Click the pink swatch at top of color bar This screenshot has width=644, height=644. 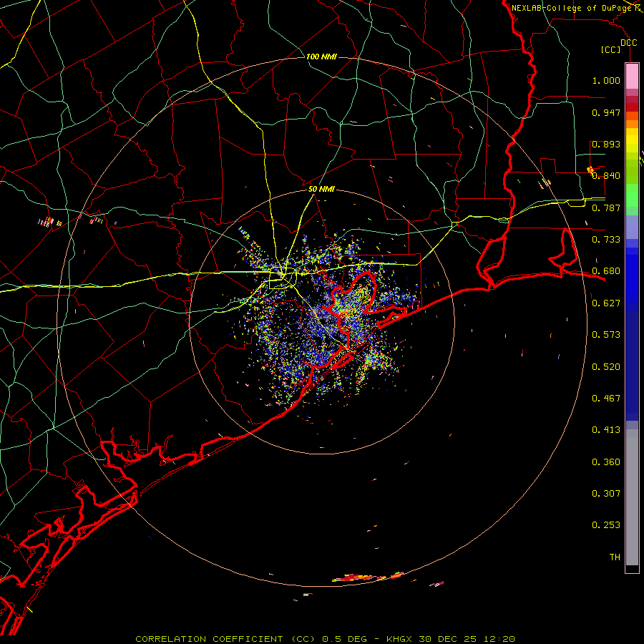(632, 77)
